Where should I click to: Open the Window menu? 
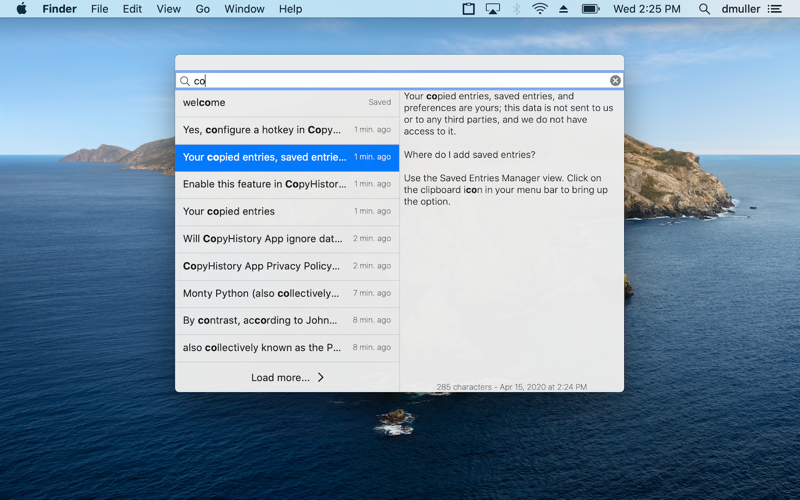244,9
